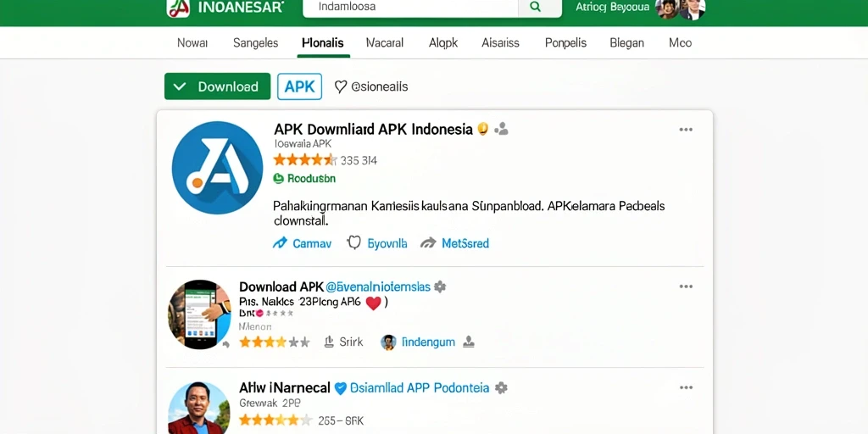This screenshot has width=868, height=434.
Task: Click the MetSsred forward arrow icon
Action: pyautogui.click(x=428, y=243)
